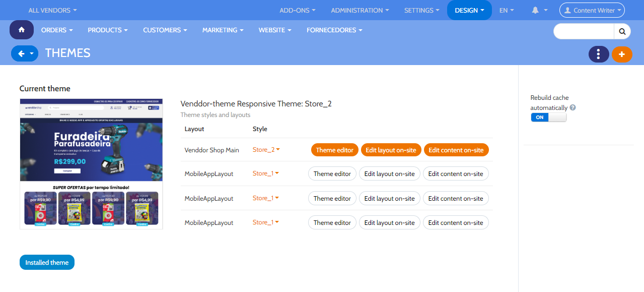The image size is (644, 292).
Task: Open the notification bell
Action: click(536, 10)
